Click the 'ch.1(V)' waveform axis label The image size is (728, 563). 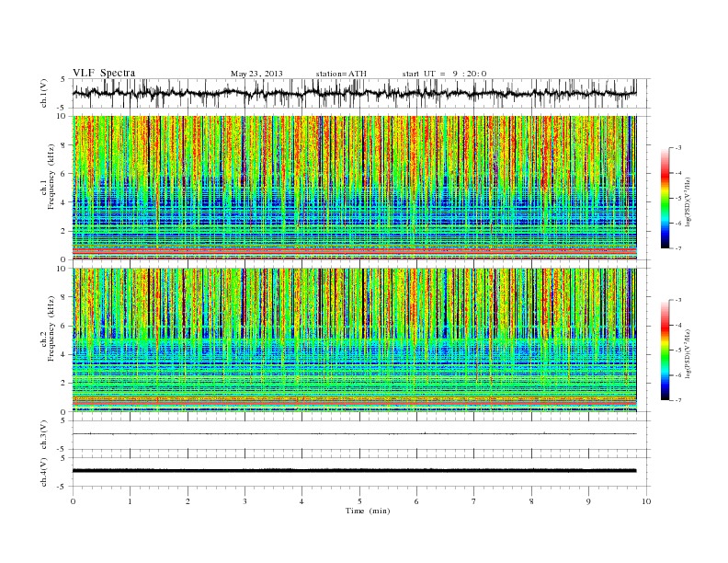(44, 95)
